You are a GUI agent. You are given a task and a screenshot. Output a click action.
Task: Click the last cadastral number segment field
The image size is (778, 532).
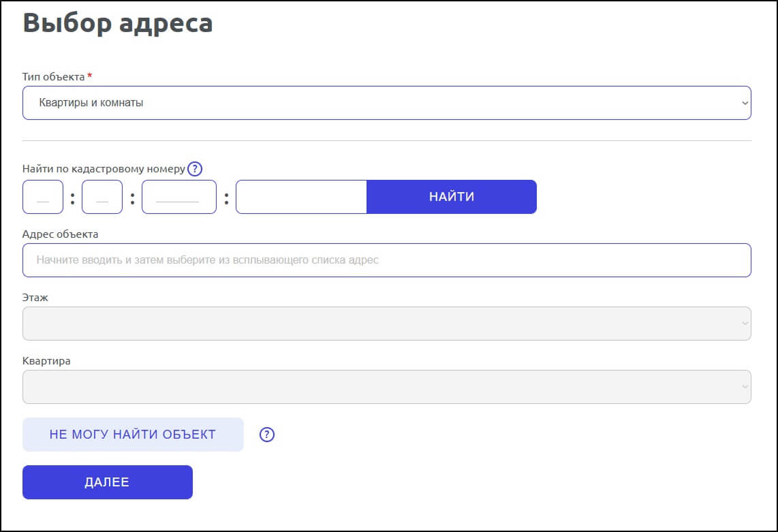(x=301, y=196)
